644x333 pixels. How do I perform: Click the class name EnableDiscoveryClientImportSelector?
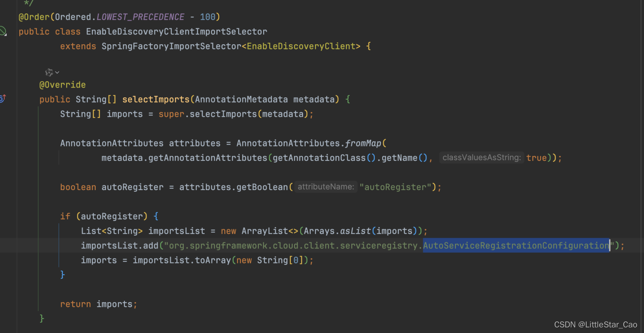176,32
